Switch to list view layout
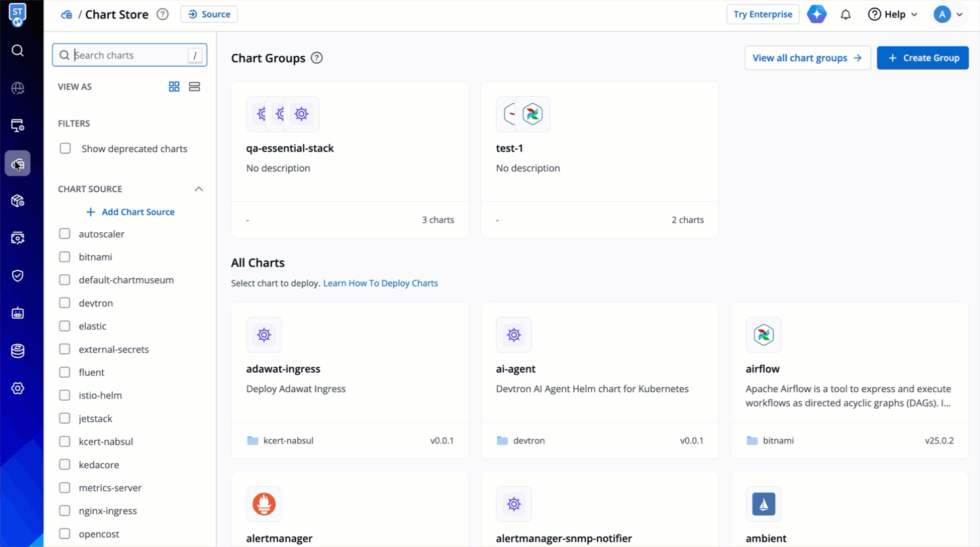980x547 pixels. click(x=194, y=87)
